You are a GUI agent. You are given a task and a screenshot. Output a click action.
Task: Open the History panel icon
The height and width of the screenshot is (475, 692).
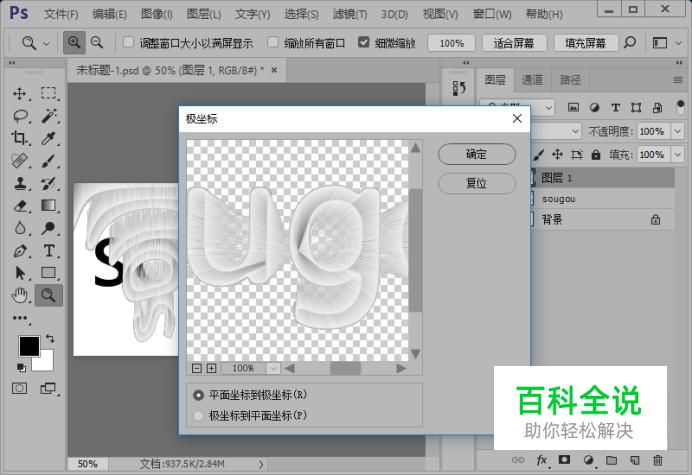click(459, 88)
